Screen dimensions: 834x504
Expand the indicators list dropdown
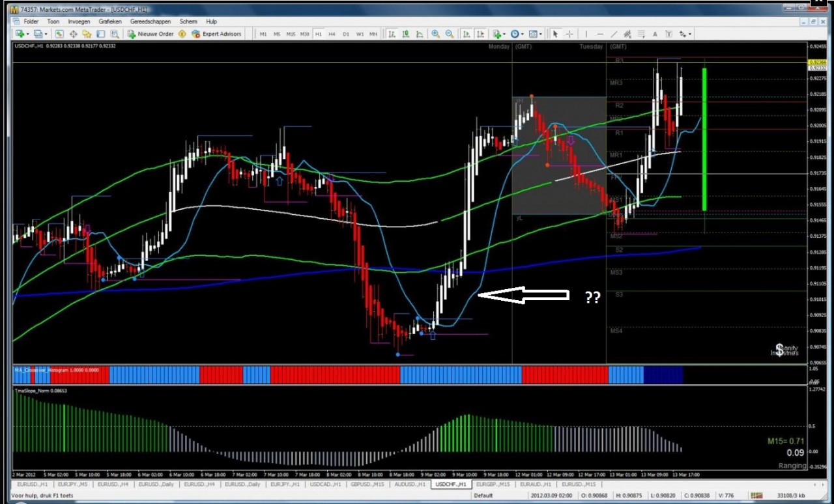click(504, 34)
